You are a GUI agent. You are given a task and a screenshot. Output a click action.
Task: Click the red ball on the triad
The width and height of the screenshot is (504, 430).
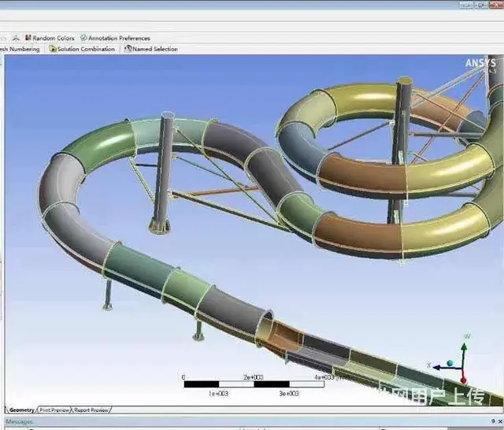pyautogui.click(x=464, y=381)
